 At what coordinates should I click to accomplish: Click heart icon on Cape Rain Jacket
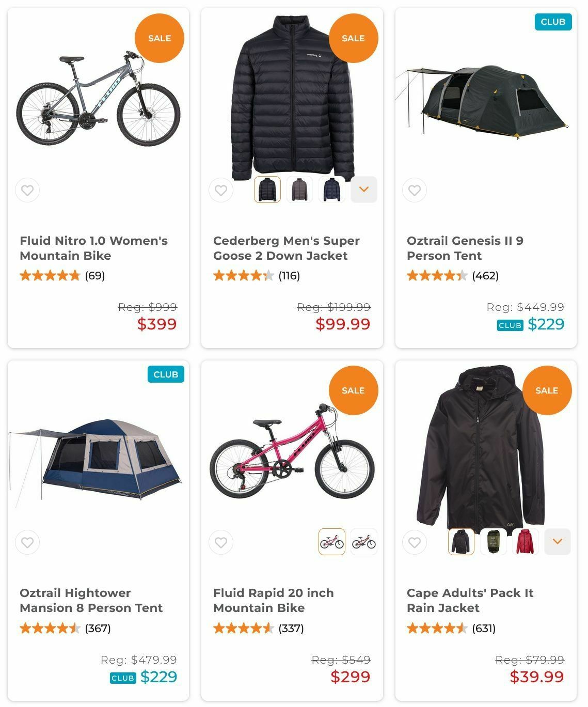point(415,543)
